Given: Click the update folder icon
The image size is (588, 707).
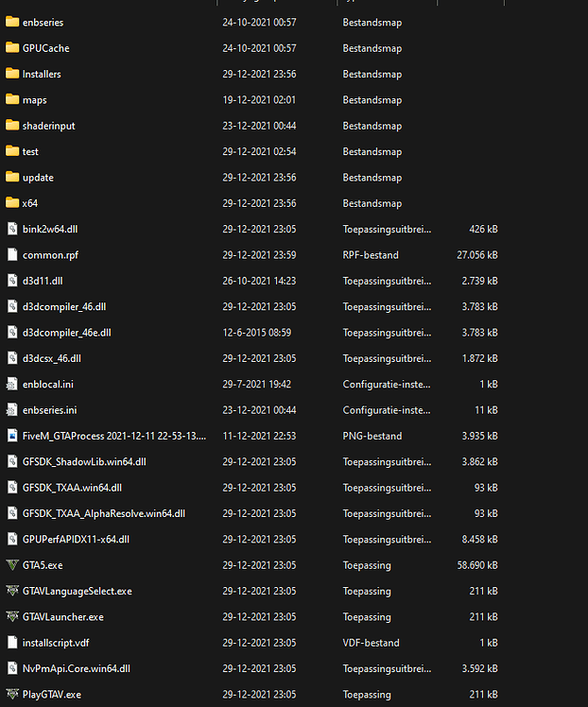Looking at the screenshot, I should (12, 177).
